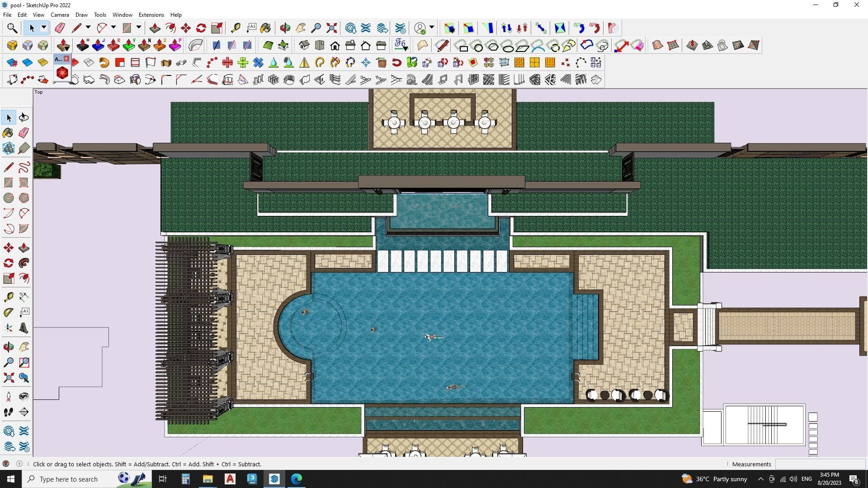Switch to the Iso house view icon

304,45
